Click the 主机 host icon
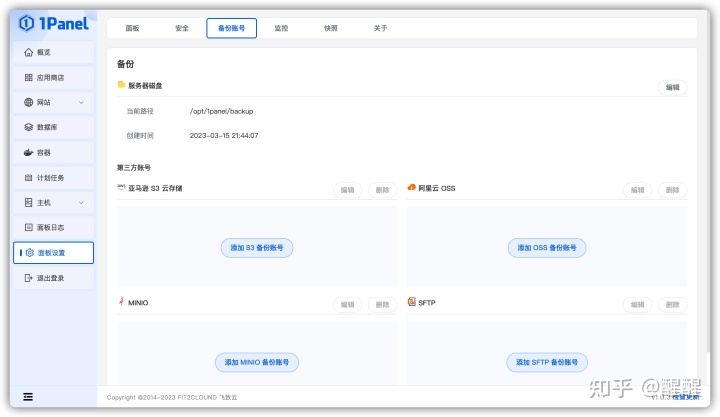Image resolution: width=720 pixels, height=417 pixels. (x=28, y=203)
